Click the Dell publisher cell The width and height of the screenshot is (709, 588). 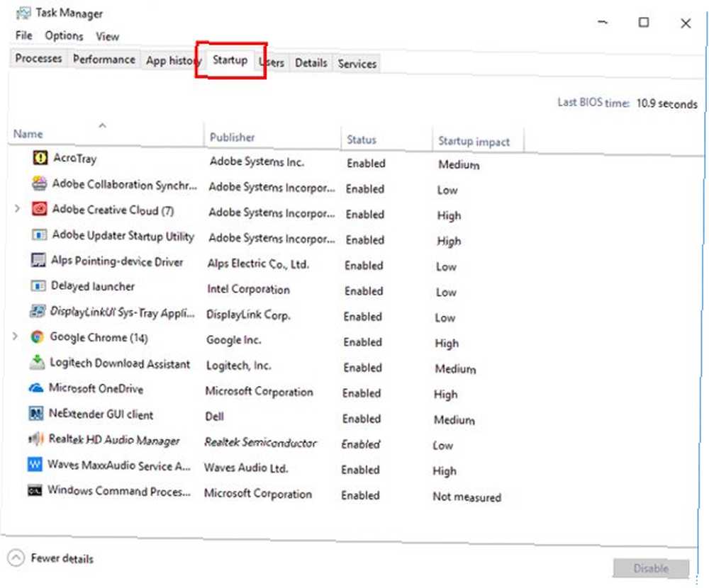pyautogui.click(x=214, y=417)
